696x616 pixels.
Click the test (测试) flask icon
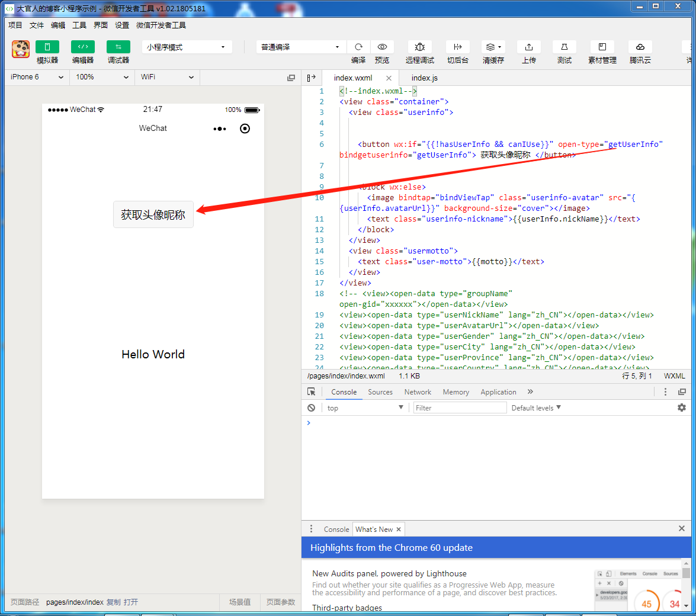pos(565,47)
